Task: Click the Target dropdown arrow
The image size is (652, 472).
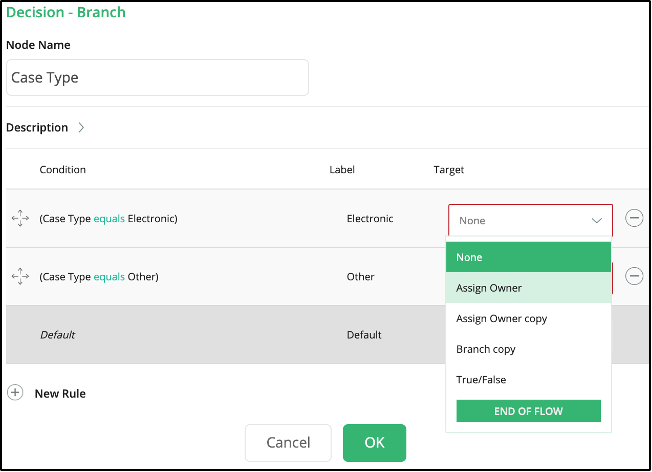Action: point(597,220)
